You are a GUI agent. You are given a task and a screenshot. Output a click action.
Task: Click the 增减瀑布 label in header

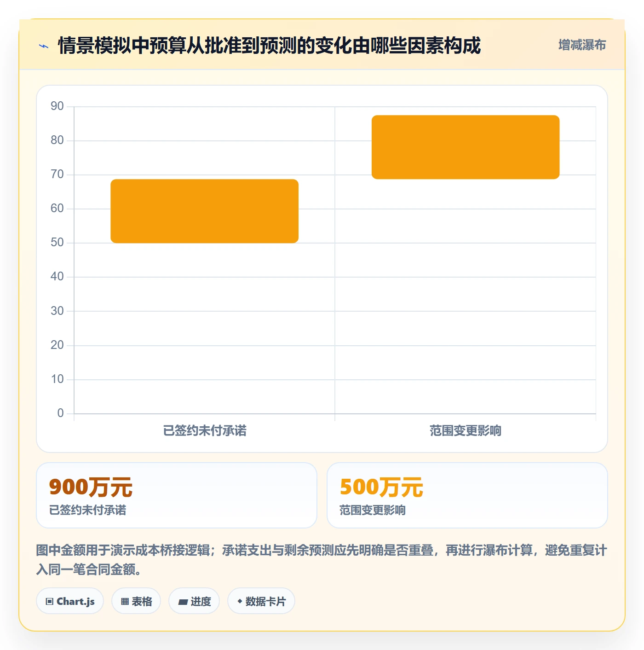click(x=582, y=45)
